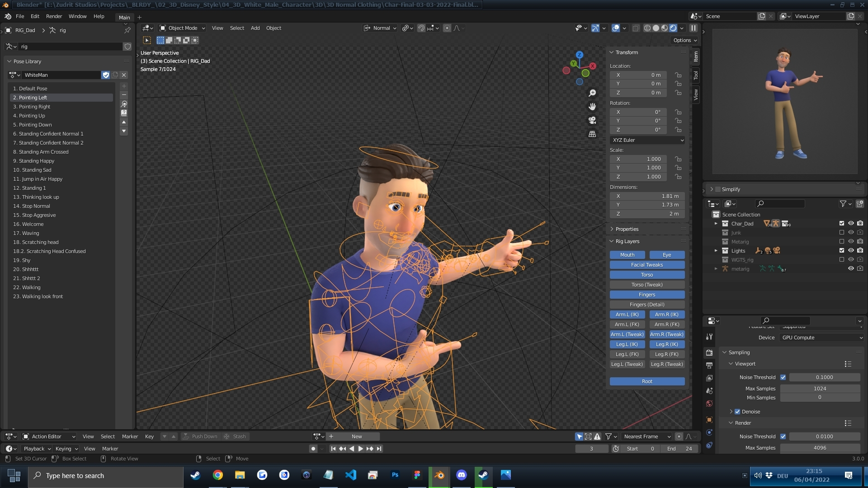The height and width of the screenshot is (488, 868).
Task: Open the XYZ Euler rotation dropdown
Action: click(647, 140)
